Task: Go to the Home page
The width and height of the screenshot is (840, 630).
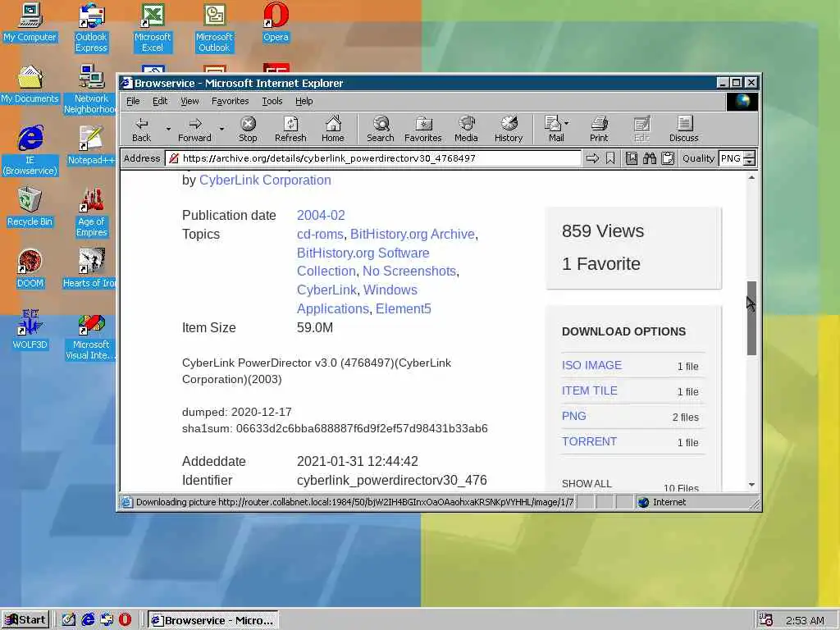Action: (x=333, y=129)
